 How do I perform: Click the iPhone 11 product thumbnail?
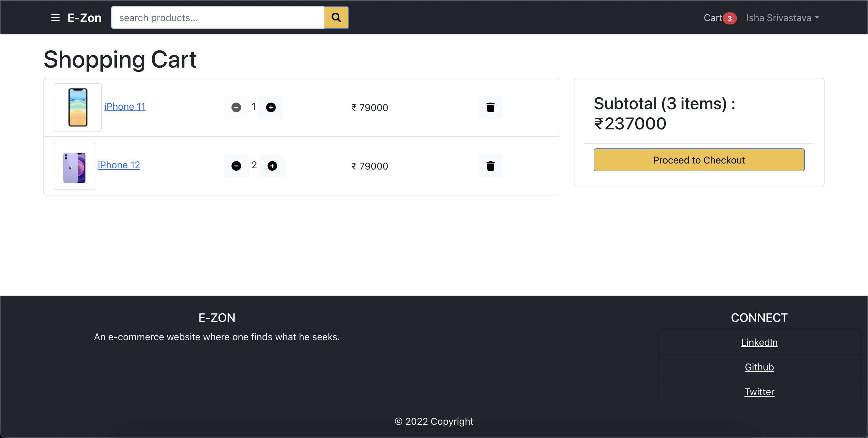point(77,107)
